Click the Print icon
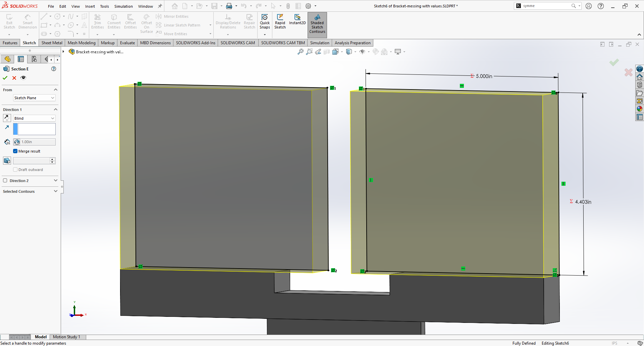Viewport: 644px width, 346px height. pyautogui.click(x=229, y=6)
